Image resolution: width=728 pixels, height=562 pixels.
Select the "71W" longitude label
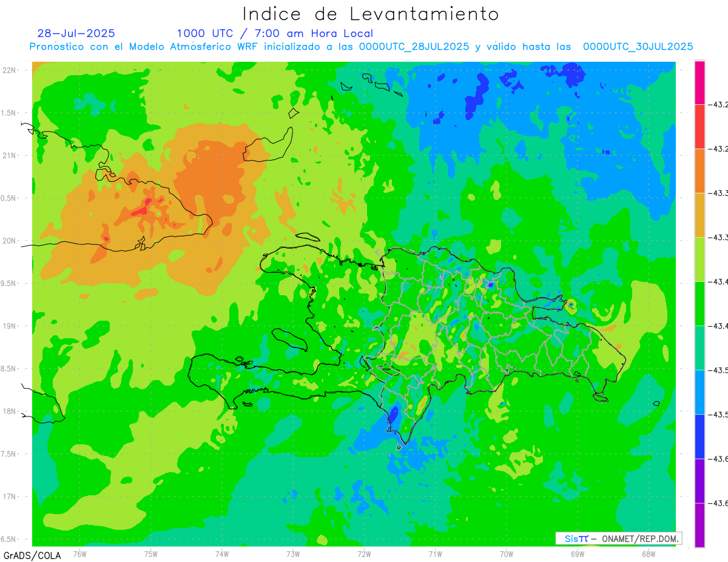coord(435,554)
